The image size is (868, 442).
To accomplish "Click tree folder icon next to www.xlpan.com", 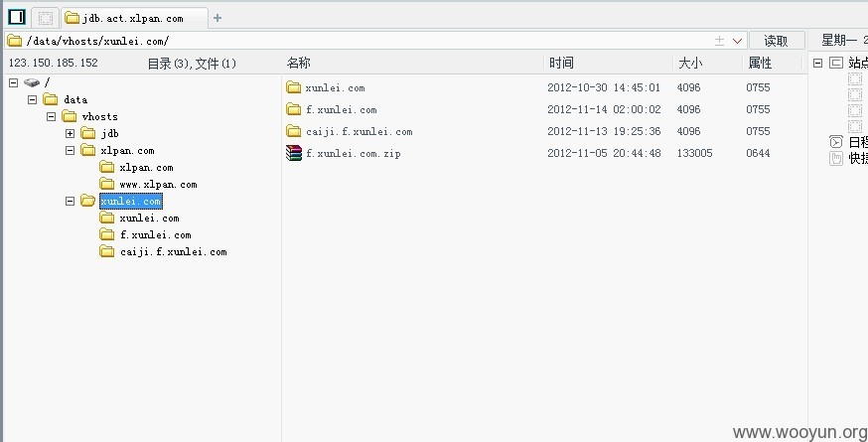I will click(107, 184).
